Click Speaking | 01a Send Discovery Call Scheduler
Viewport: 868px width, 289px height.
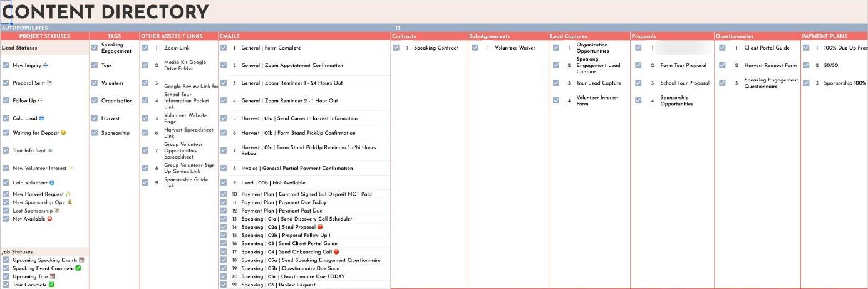point(296,219)
